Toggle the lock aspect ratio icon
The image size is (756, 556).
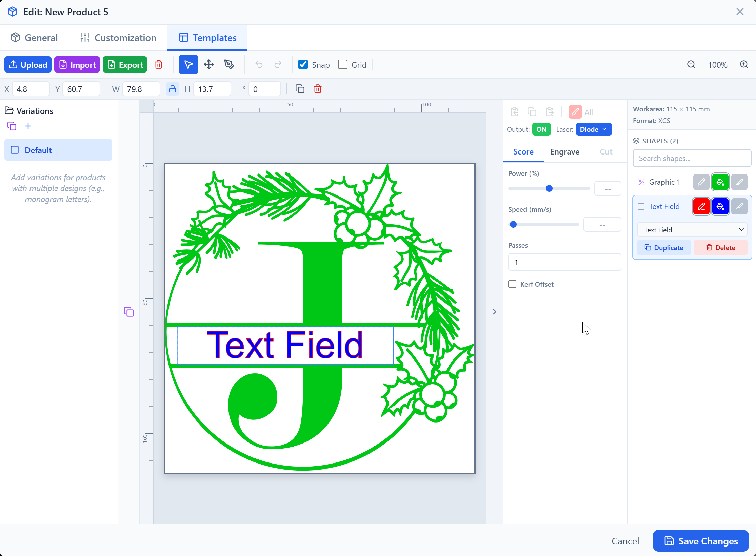pyautogui.click(x=173, y=89)
